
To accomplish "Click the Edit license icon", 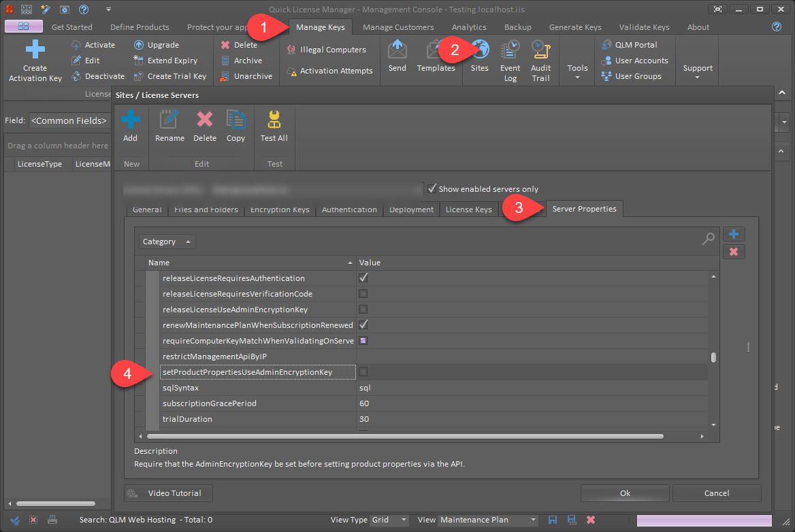I will (76, 61).
